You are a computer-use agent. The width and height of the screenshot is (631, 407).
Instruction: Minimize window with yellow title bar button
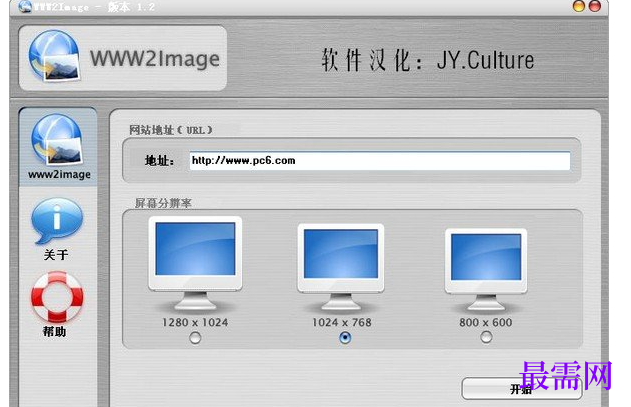(x=579, y=6)
